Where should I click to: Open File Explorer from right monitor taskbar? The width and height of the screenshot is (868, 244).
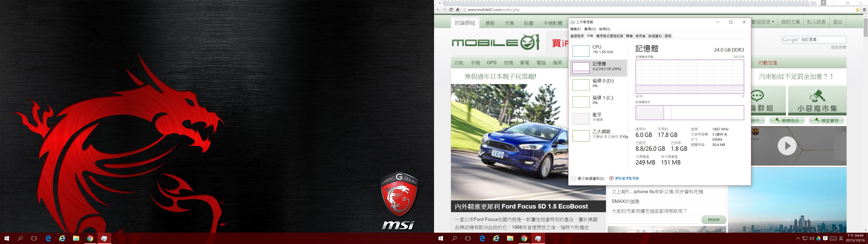[510, 238]
